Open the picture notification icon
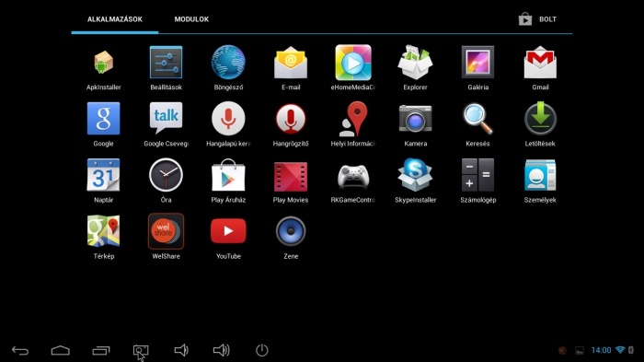Viewport: 644px width, 362px height. click(x=580, y=350)
